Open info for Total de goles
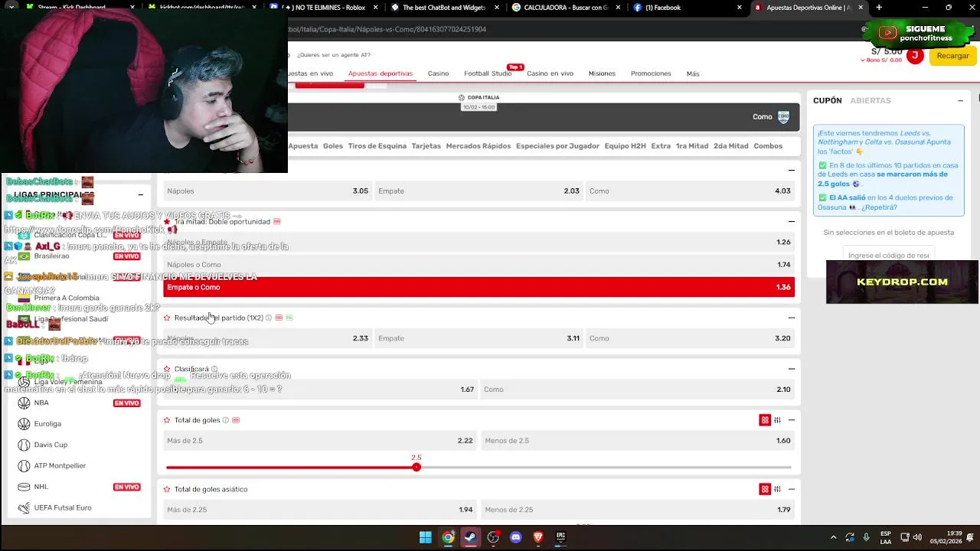Image resolution: width=980 pixels, height=551 pixels. (x=225, y=420)
